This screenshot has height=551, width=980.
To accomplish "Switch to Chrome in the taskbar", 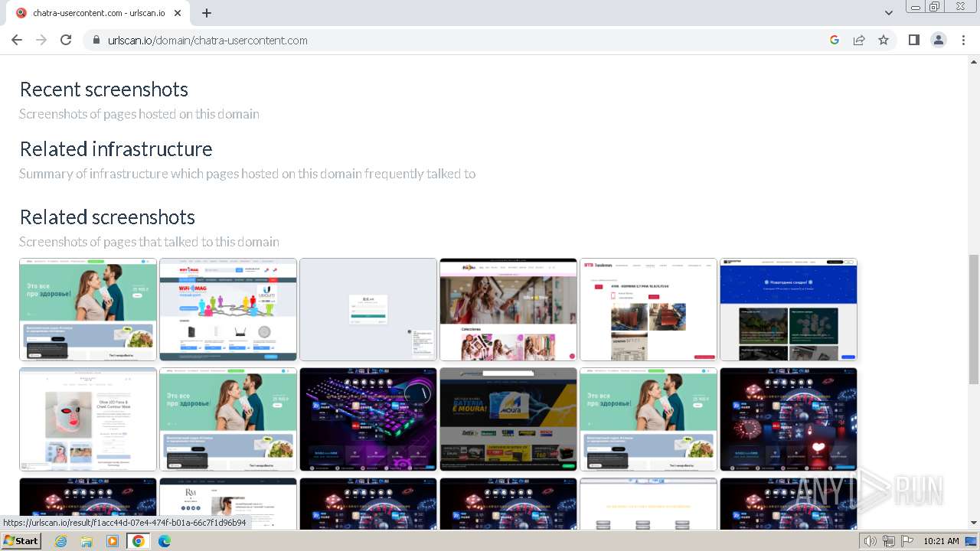I will 139,541.
